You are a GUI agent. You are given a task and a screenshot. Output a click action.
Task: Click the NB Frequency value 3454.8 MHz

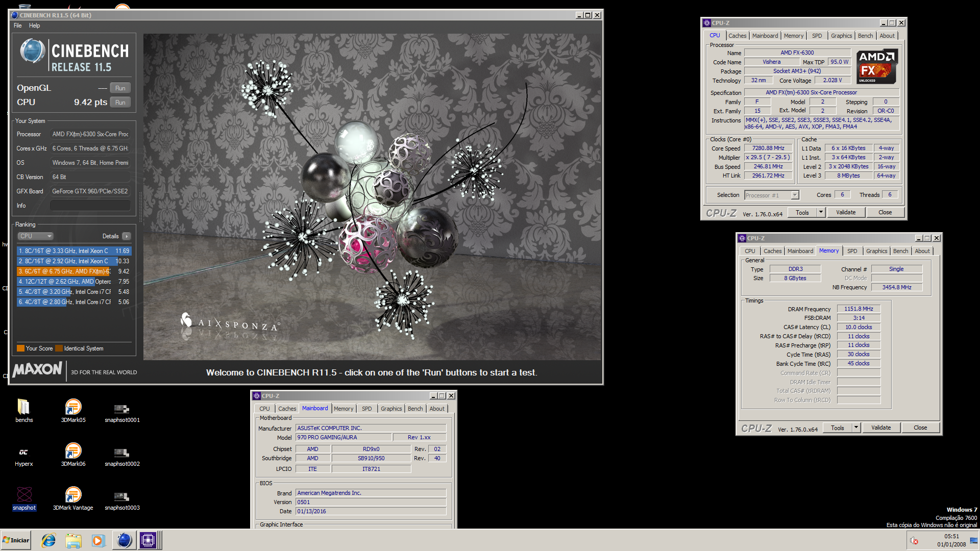(x=897, y=287)
